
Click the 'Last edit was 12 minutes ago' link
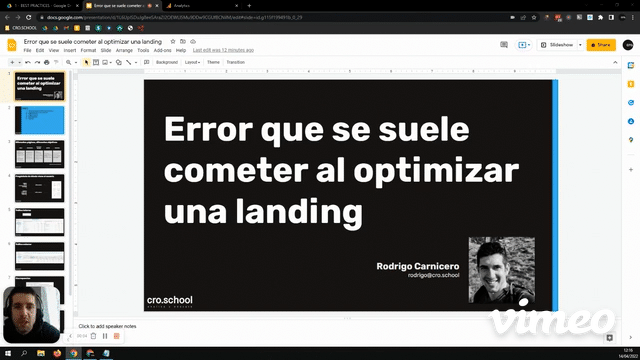223,50
